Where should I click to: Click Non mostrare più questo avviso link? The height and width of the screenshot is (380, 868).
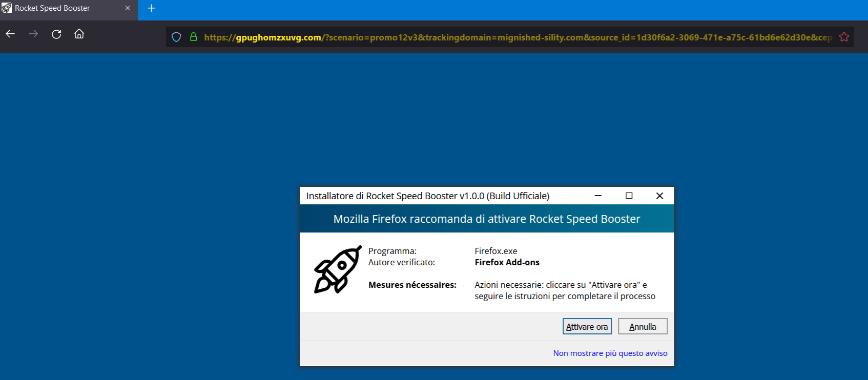pyautogui.click(x=610, y=353)
